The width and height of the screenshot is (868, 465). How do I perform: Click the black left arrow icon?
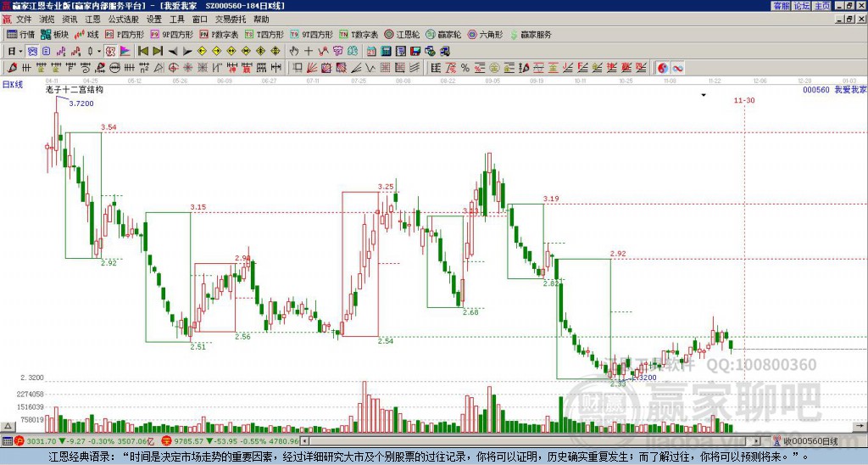[x=173, y=52]
